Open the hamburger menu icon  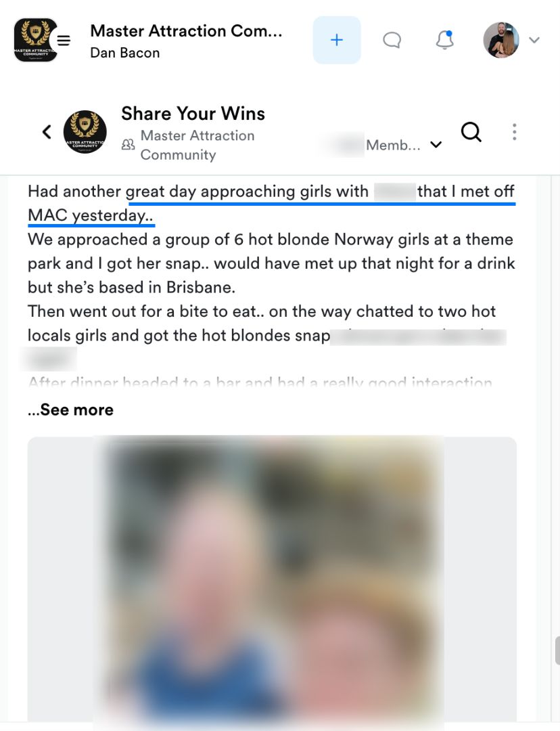tap(64, 41)
